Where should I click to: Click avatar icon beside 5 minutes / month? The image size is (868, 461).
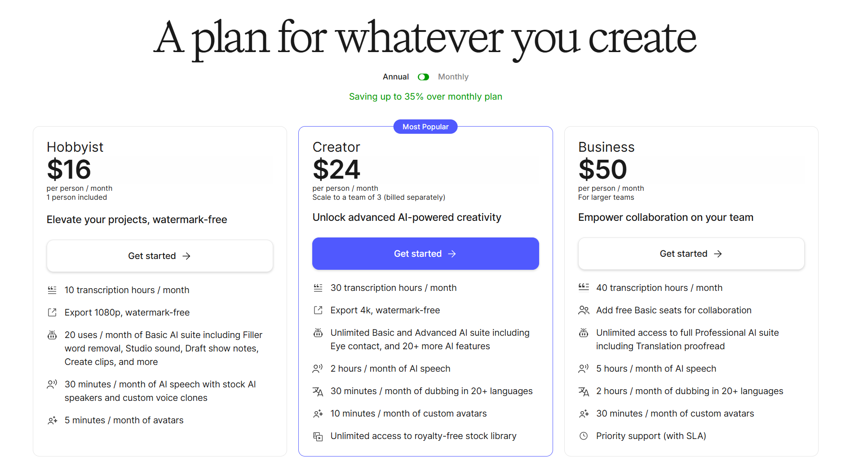[52, 421]
